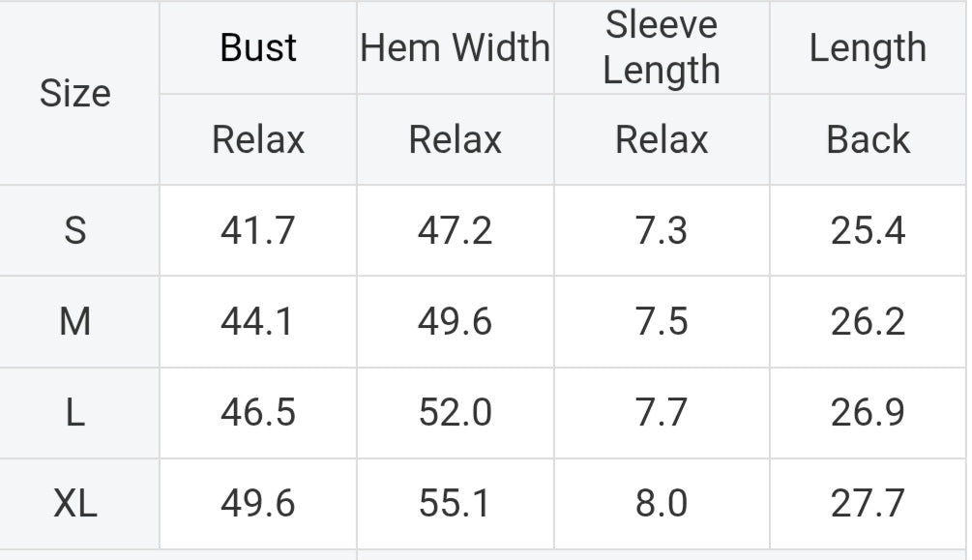This screenshot has height=560, width=972.
Task: Select size S row label
Action: [x=75, y=231]
